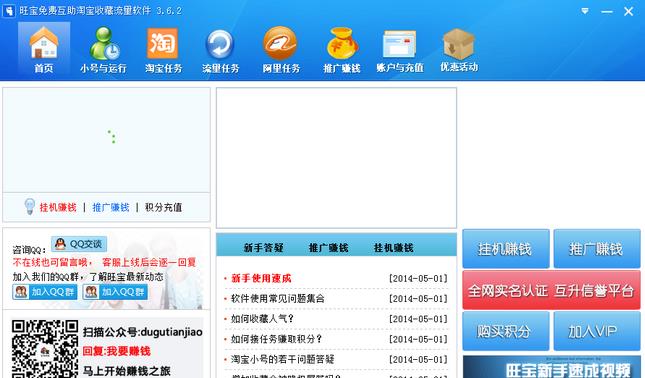Open the 新手使用速成 article
645x378 pixels.
[261, 278]
